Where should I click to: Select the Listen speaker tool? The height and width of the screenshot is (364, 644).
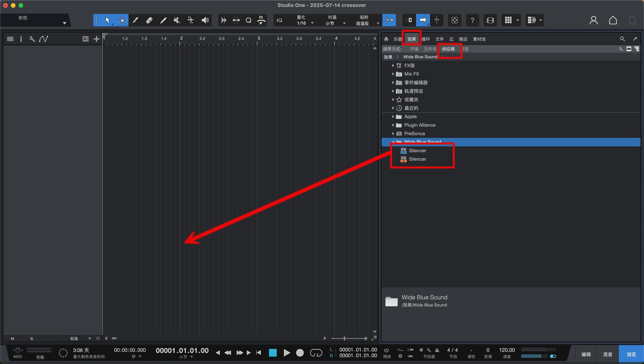(x=205, y=20)
